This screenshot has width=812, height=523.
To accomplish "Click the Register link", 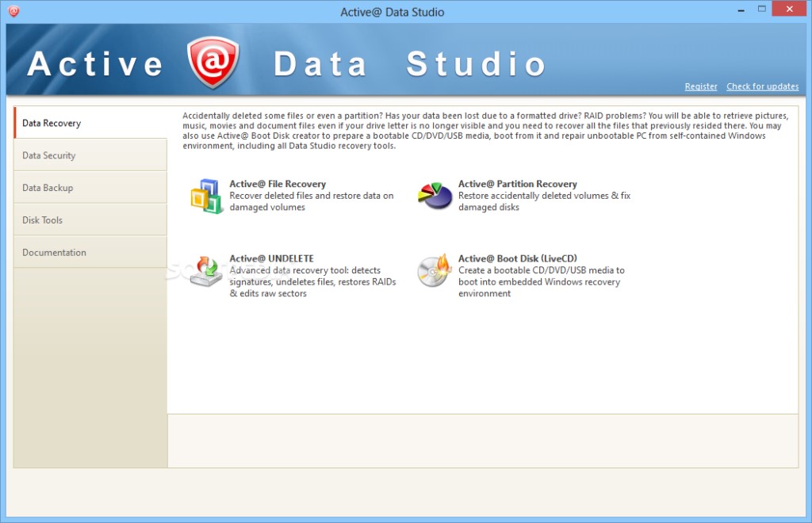I will (701, 86).
